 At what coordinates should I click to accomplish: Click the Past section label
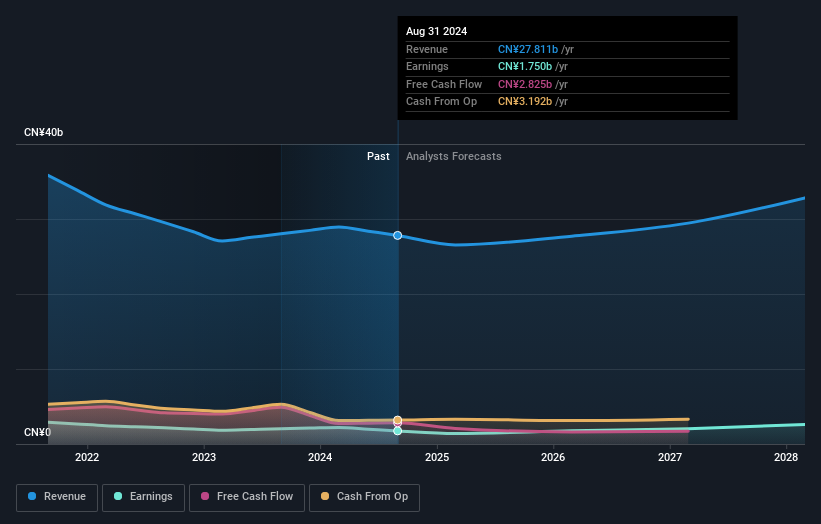tap(378, 156)
